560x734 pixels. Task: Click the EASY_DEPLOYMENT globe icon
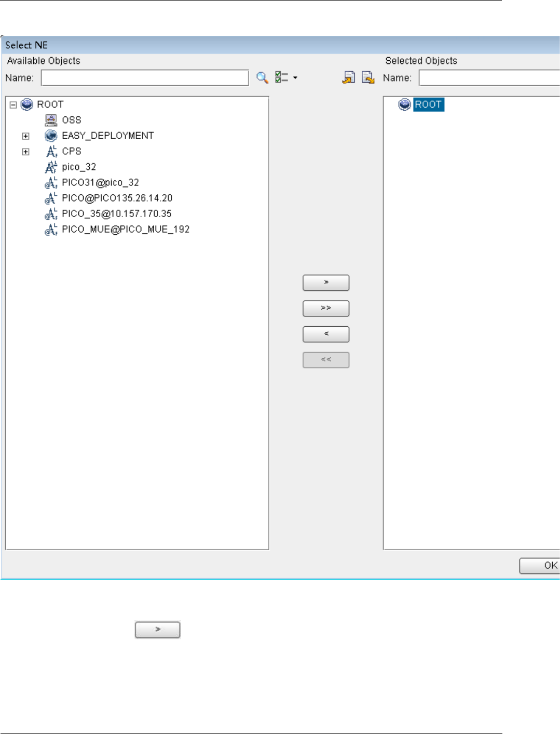(51, 136)
